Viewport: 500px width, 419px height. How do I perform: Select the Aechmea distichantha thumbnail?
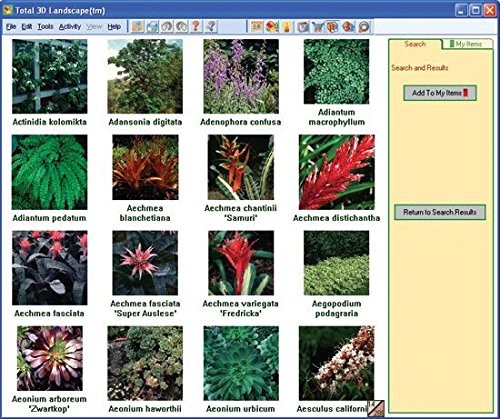coord(337,172)
